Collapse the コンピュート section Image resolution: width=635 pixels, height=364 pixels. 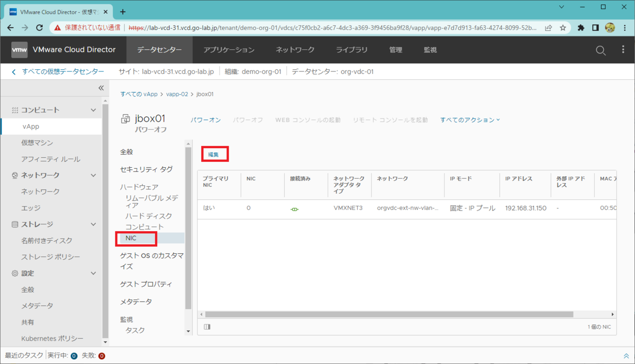pyautogui.click(x=93, y=110)
